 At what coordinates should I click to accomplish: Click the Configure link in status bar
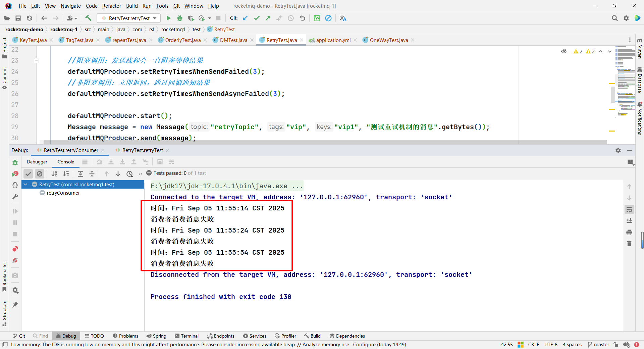click(364, 344)
